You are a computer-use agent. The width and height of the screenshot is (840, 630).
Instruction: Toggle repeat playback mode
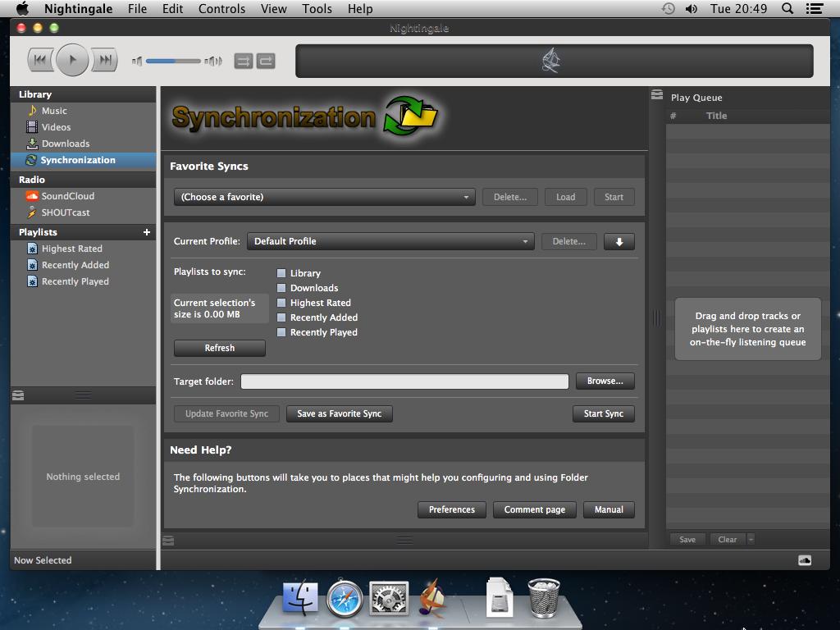[266, 61]
